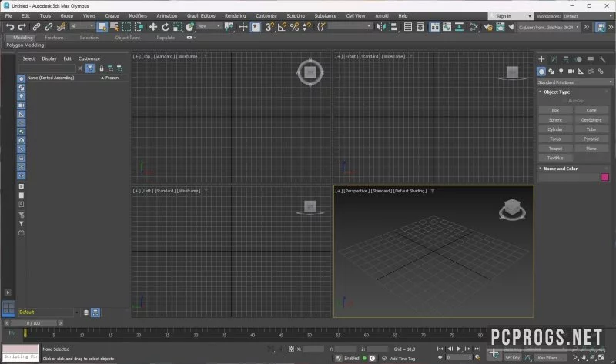This screenshot has width=616, height=364.
Task: Click the Redo arrow icon
Action: (x=22, y=27)
